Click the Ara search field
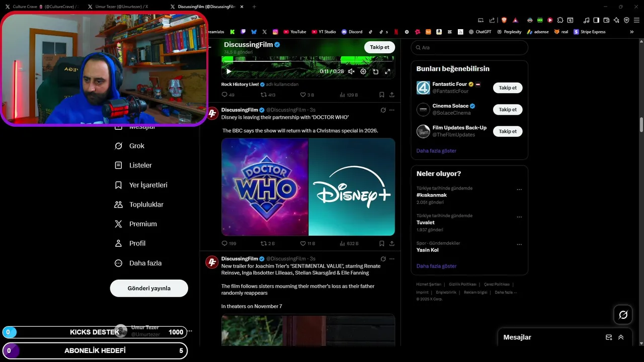 point(469,47)
